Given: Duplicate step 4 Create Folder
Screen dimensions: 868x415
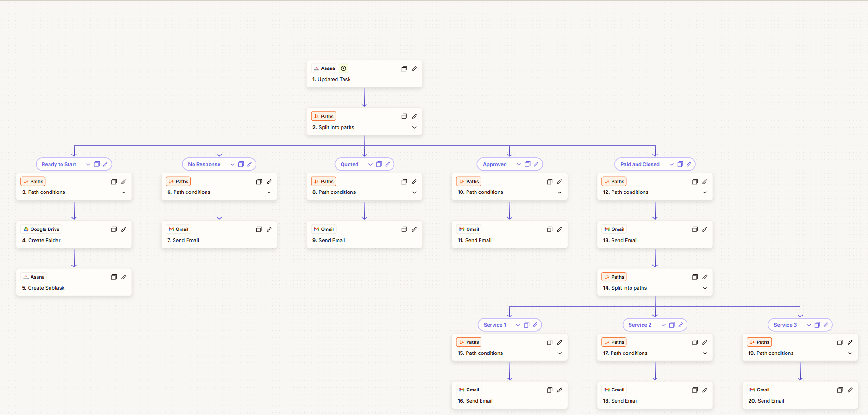Looking at the screenshot, I should pos(114,229).
